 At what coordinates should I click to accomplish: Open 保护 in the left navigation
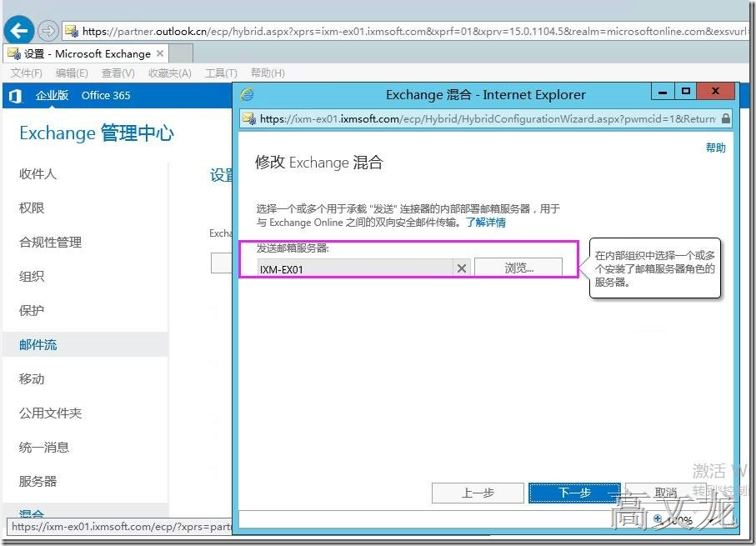coord(32,311)
